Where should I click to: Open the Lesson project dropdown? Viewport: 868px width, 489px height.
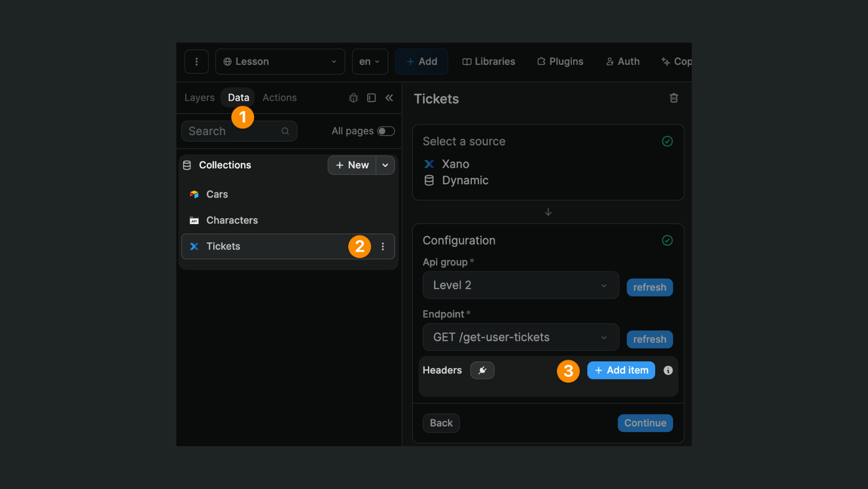[x=280, y=61]
